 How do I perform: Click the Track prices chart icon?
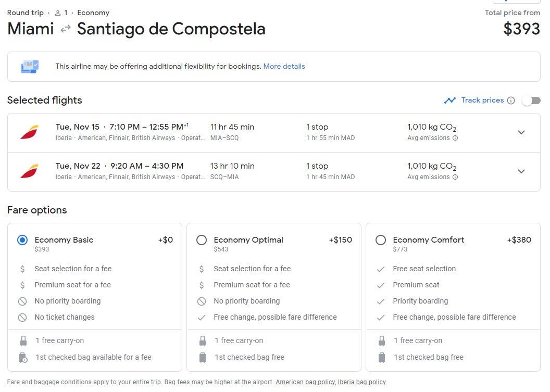(x=449, y=100)
